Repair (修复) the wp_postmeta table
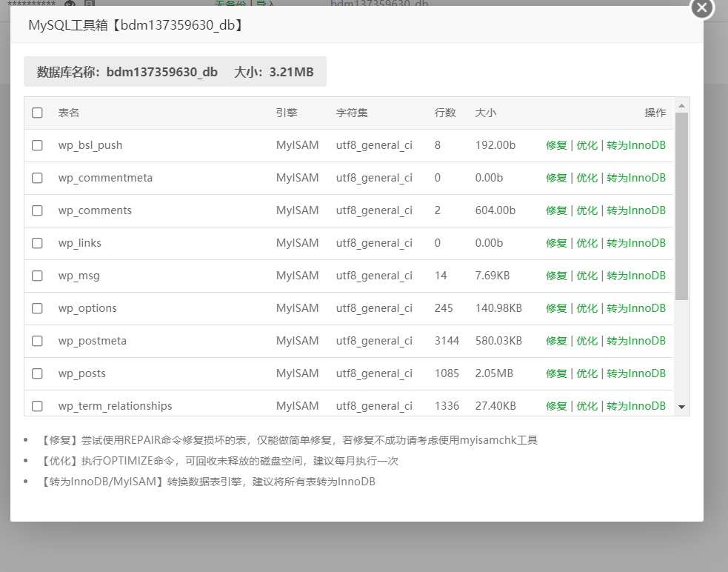Screen dimensions: 728x572 tap(556, 341)
